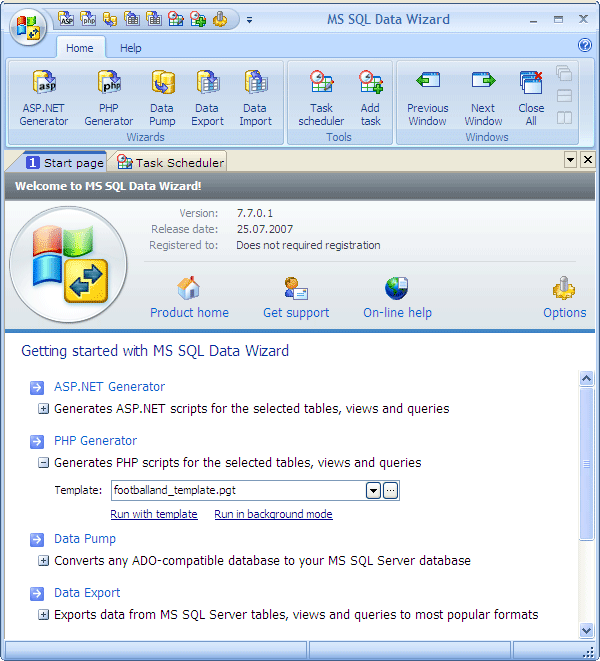
Task: Click Get support link
Action: coord(296,298)
